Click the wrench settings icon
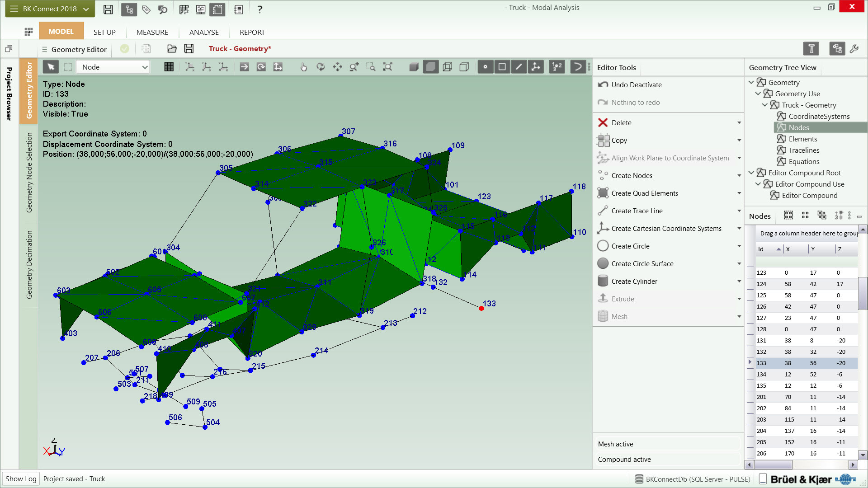The image size is (868, 488). [854, 49]
